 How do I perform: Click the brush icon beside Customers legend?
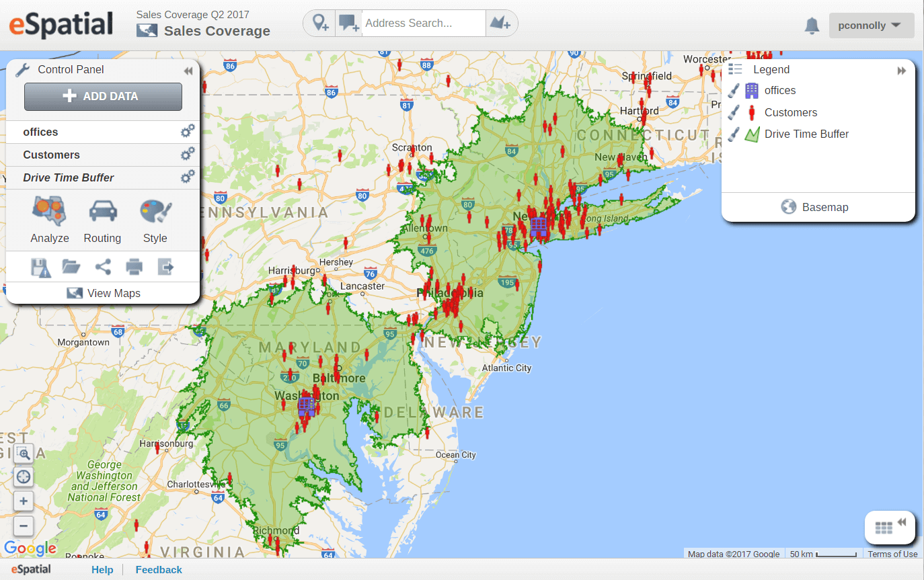click(734, 113)
